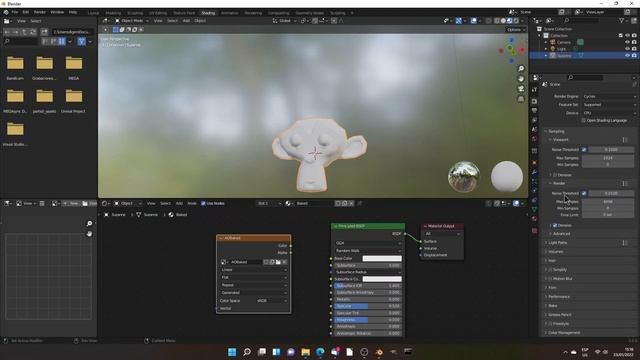
Task: Open the Render menu in top bar
Action: click(x=40, y=12)
